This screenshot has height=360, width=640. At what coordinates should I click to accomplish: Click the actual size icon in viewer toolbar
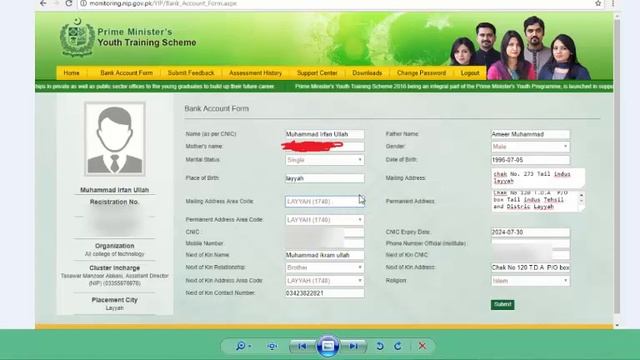click(272, 346)
